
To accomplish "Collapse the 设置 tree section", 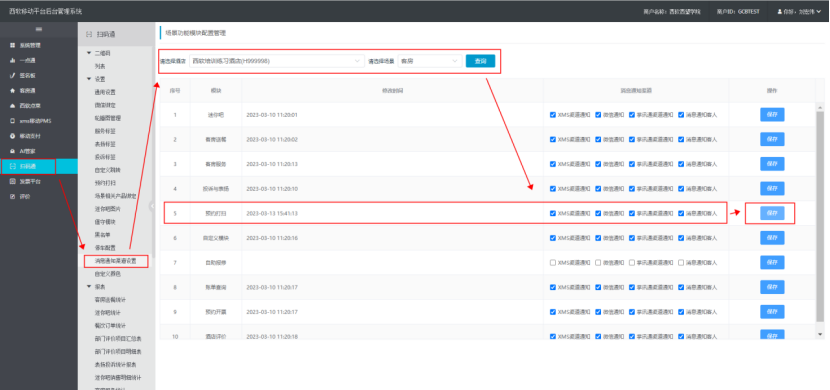I will [x=89, y=79].
